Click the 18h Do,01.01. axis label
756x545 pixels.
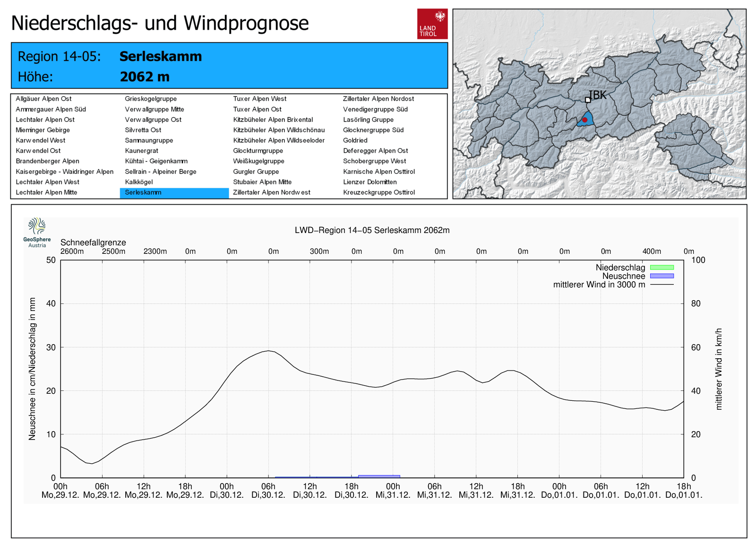pos(684,491)
